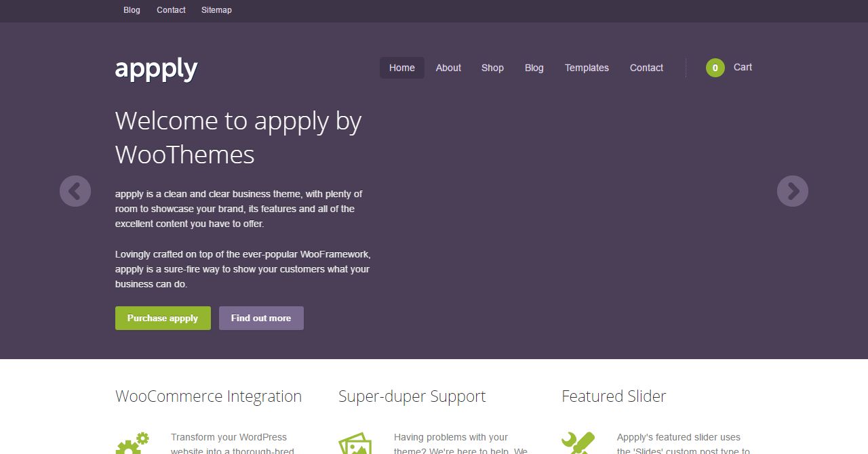Click the 'Welcome to appply by WooThemes' heading
This screenshot has width=868, height=454.
pyautogui.click(x=239, y=138)
